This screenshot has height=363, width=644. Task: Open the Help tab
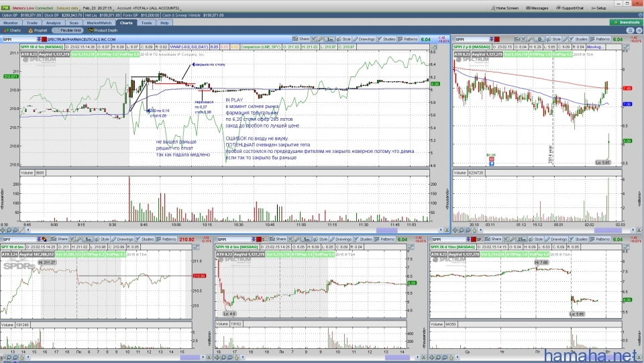point(164,23)
